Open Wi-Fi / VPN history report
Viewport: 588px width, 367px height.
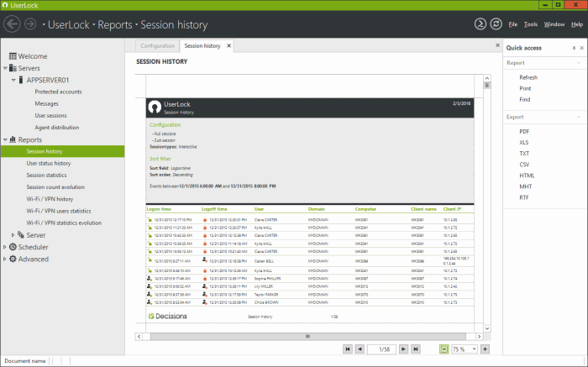(50, 199)
